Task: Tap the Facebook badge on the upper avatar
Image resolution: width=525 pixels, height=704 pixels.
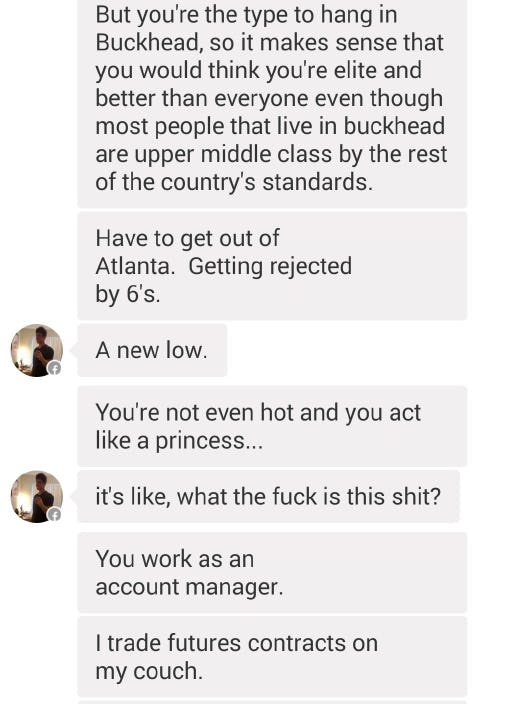Action: tap(54, 368)
